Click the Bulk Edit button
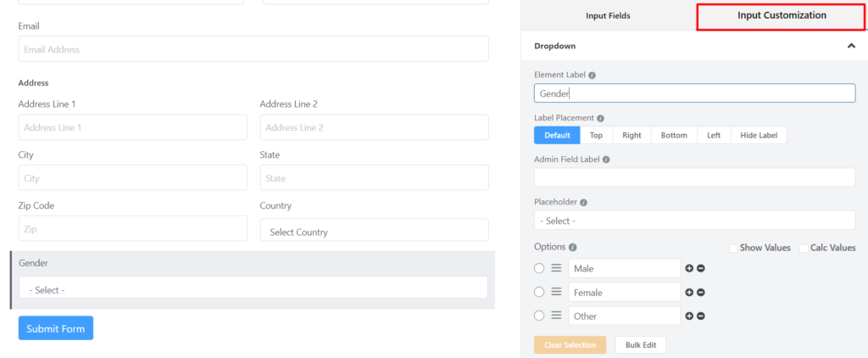The height and width of the screenshot is (358, 868). coord(640,345)
